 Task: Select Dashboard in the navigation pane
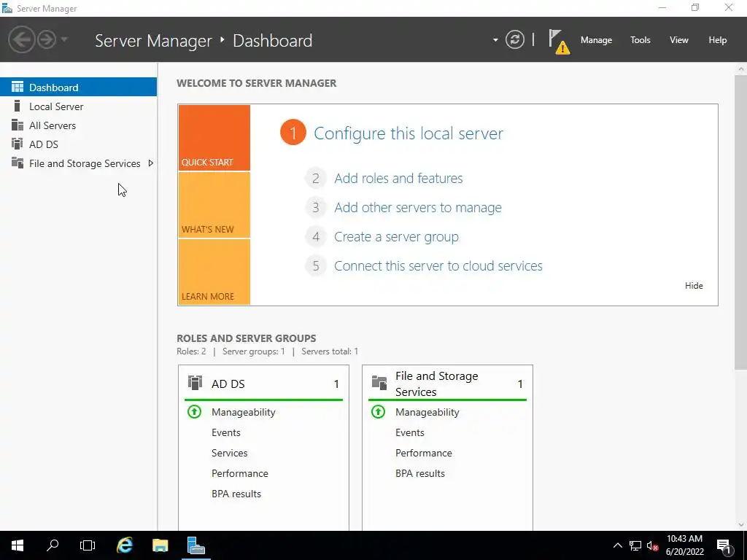coord(78,87)
